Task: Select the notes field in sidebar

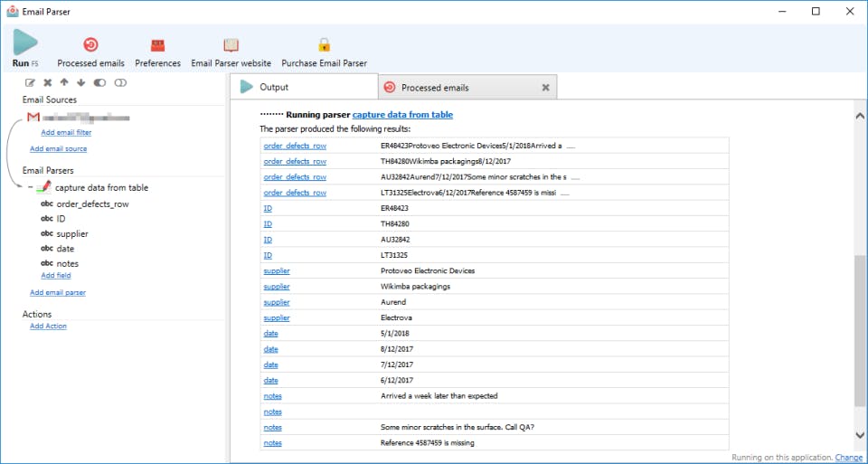Action: coord(68,263)
